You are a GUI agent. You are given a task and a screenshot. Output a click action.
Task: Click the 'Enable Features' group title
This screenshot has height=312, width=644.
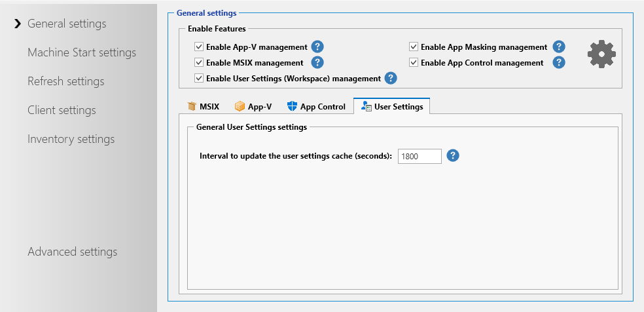(x=217, y=29)
